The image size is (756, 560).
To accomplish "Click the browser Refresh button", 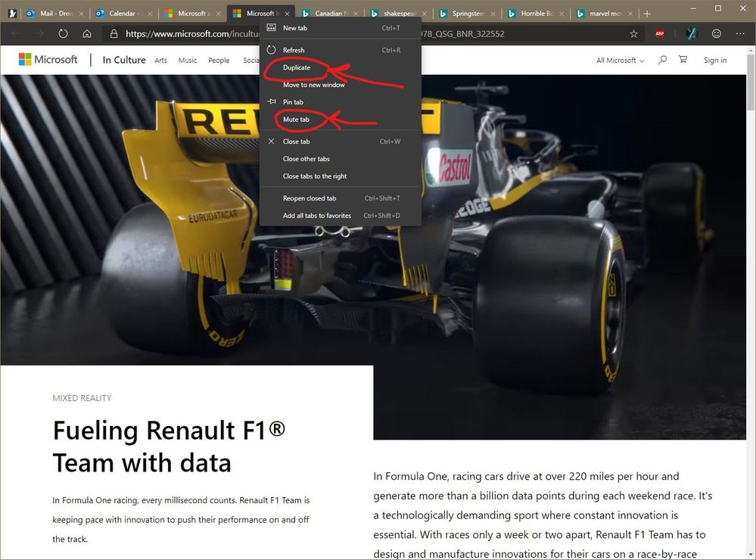I will click(63, 34).
